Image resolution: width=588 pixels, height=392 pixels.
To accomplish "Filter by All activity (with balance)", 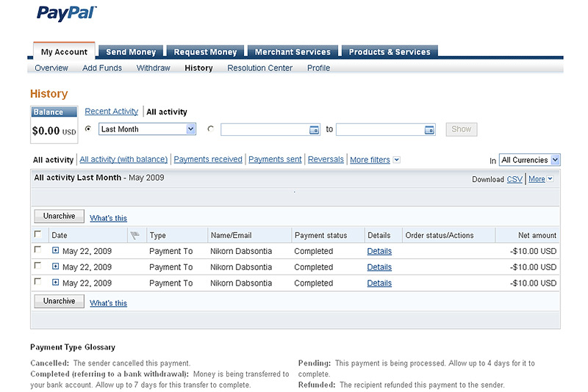I will 123,159.
